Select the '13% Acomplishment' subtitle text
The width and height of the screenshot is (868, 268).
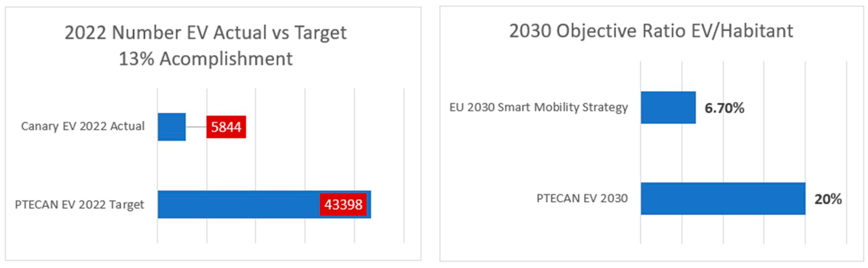pyautogui.click(x=205, y=59)
